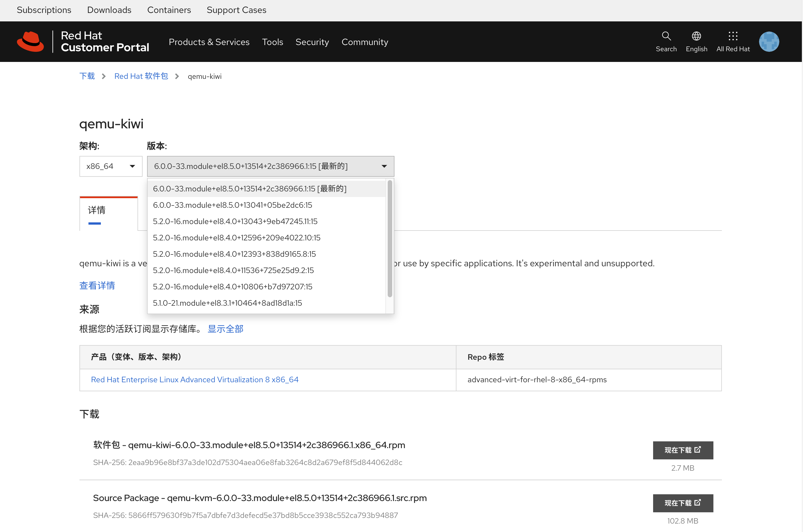Click the Red Hat fedora logo
The height and width of the screenshot is (532, 803).
(x=30, y=41)
